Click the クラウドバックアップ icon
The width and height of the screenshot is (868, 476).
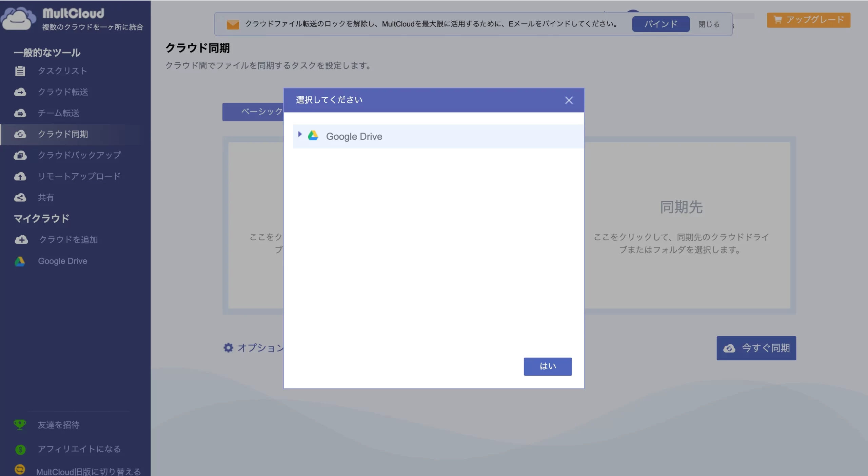coord(20,155)
